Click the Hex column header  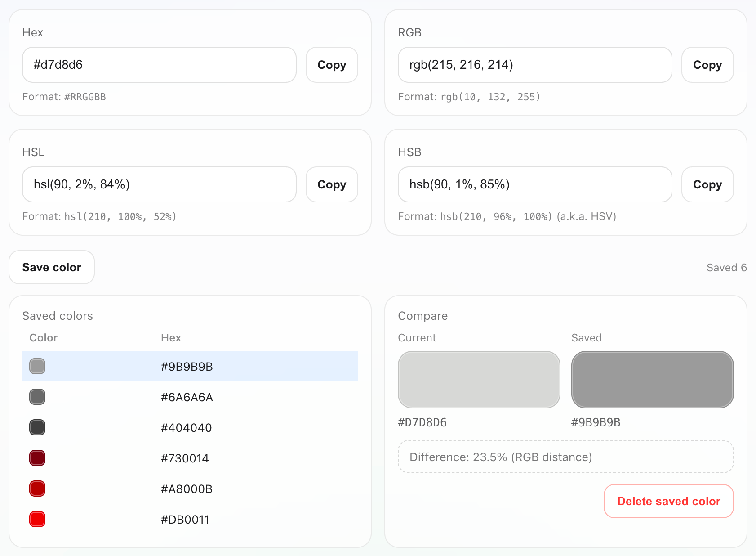[x=171, y=338]
